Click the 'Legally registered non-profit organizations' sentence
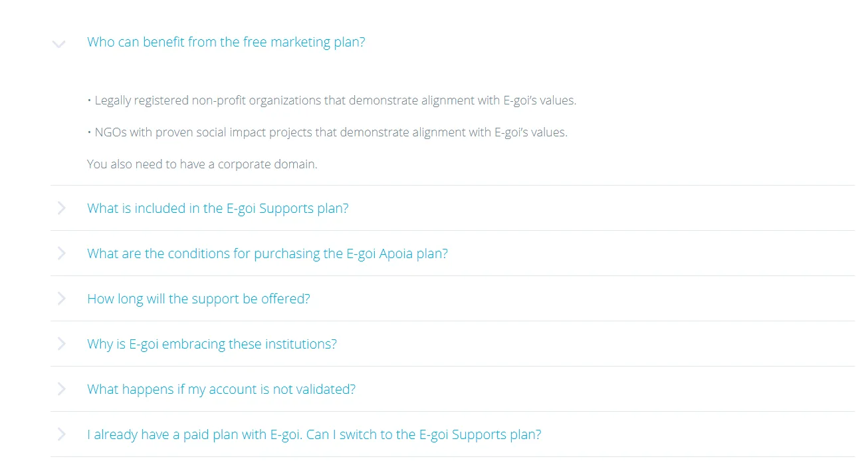The width and height of the screenshot is (868, 475). coord(336,100)
